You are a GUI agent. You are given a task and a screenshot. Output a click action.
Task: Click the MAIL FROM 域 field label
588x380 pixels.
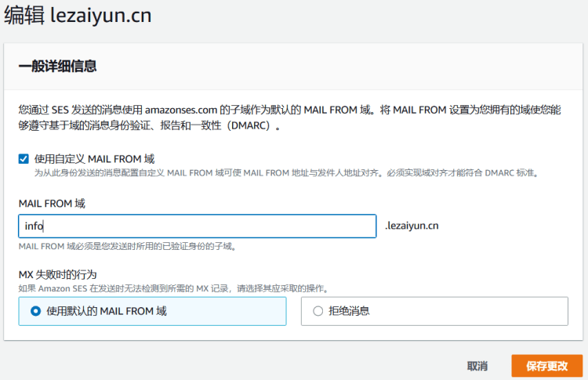coord(52,204)
